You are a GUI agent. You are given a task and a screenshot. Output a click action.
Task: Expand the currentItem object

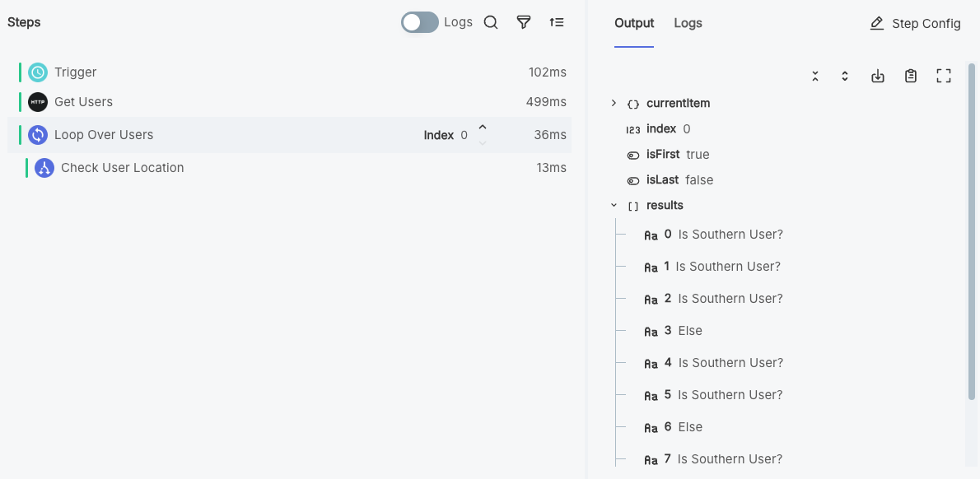point(614,104)
